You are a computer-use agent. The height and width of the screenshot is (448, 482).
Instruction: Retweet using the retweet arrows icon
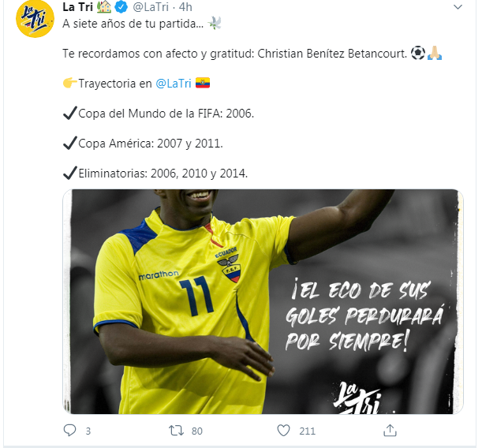[176, 431]
